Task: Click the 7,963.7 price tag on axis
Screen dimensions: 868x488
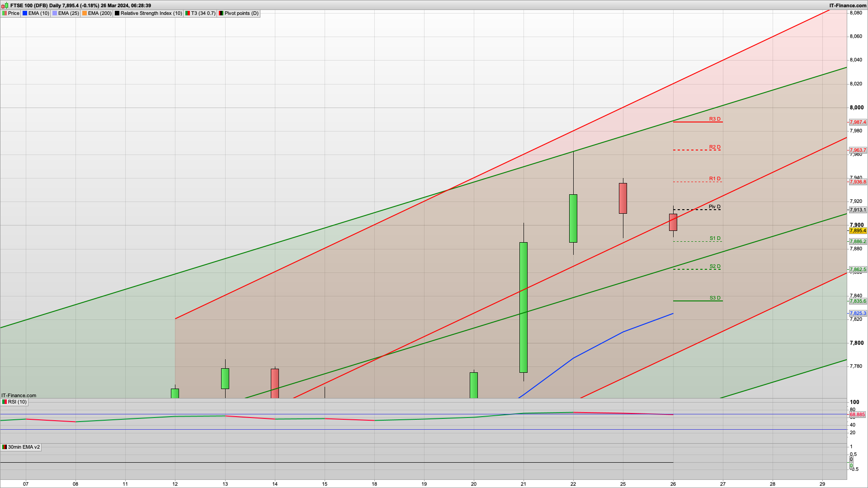Action: click(858, 150)
